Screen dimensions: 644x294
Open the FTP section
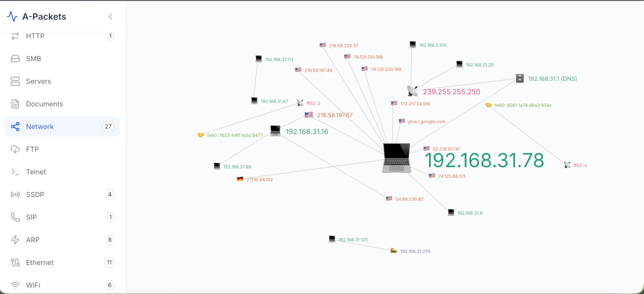[x=62, y=149]
